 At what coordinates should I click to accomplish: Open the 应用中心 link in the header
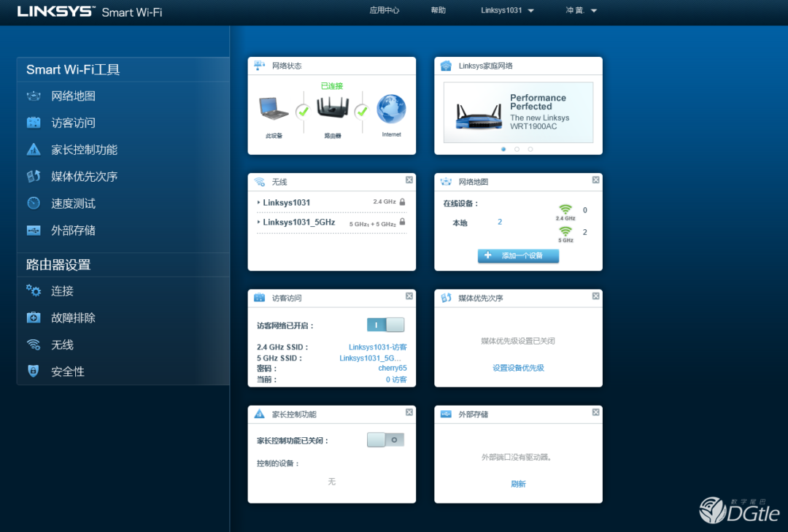[x=385, y=10]
